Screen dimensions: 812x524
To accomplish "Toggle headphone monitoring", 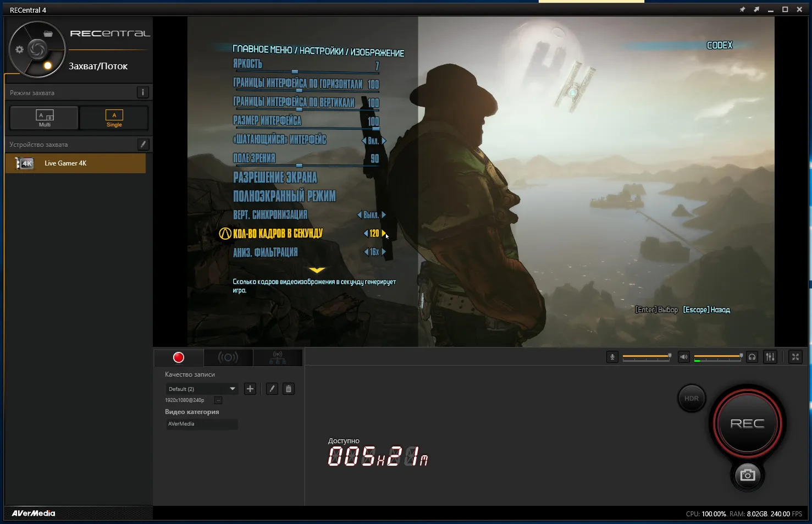I will click(752, 357).
